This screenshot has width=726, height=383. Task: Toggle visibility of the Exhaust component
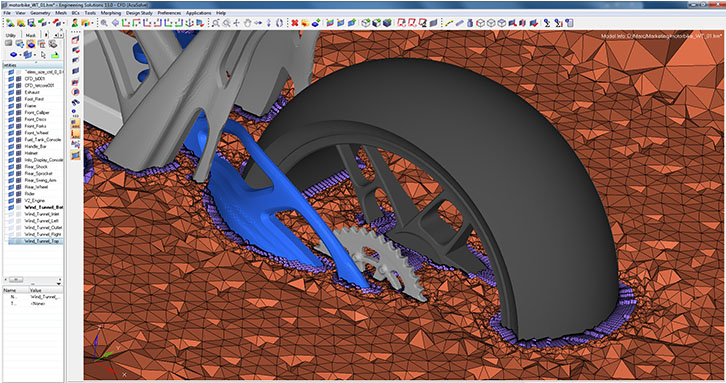(11, 92)
